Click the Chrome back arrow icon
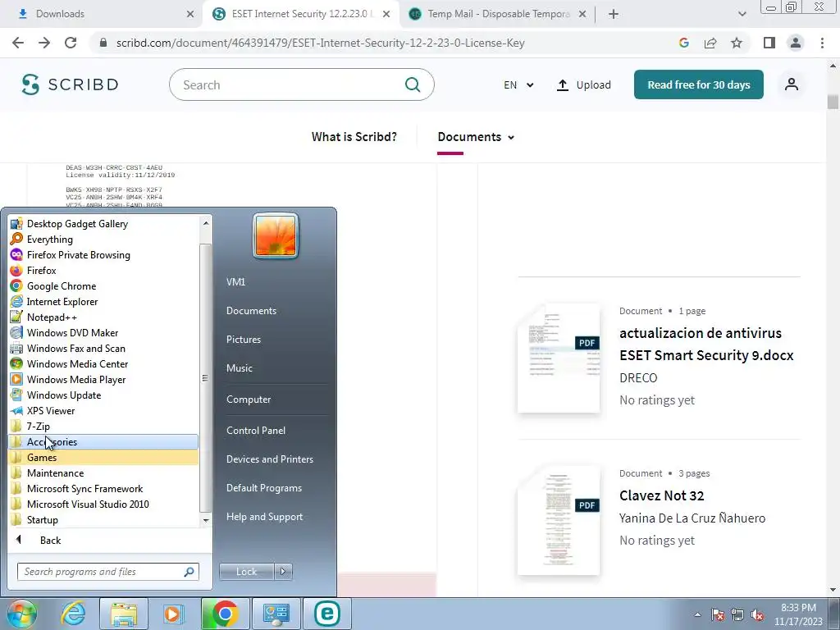 coord(18,43)
